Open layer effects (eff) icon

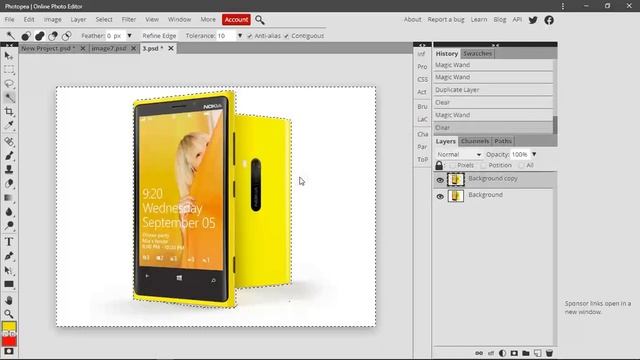(491, 353)
